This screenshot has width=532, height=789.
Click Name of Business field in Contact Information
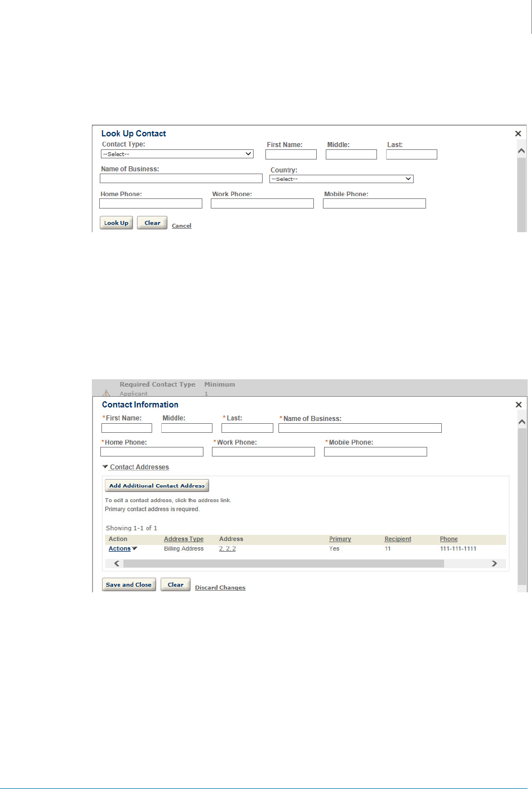360,428
